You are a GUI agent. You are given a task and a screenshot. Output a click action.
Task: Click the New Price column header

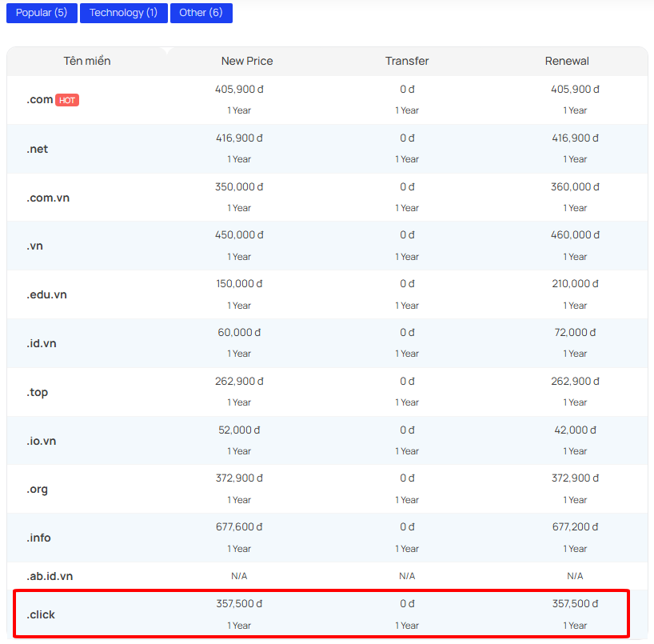(247, 61)
